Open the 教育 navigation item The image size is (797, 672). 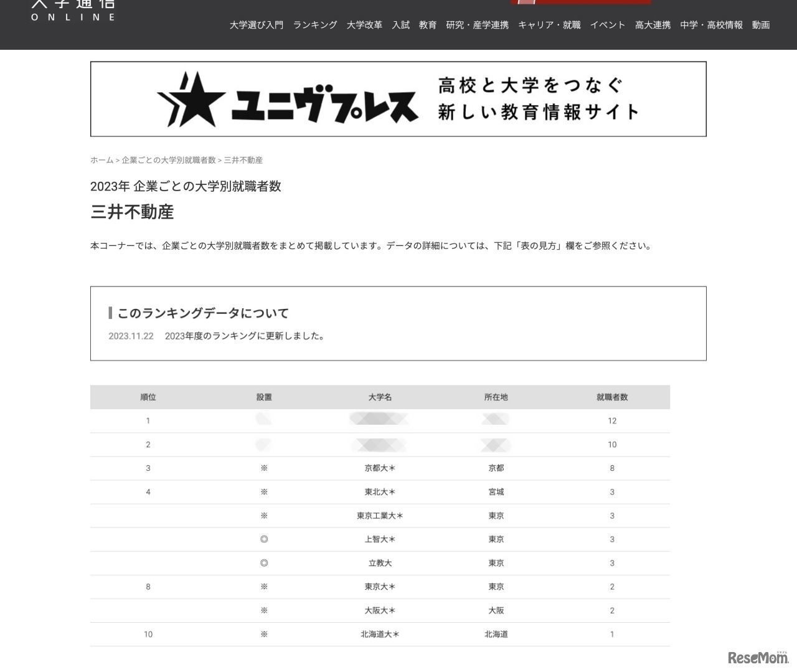coord(428,25)
